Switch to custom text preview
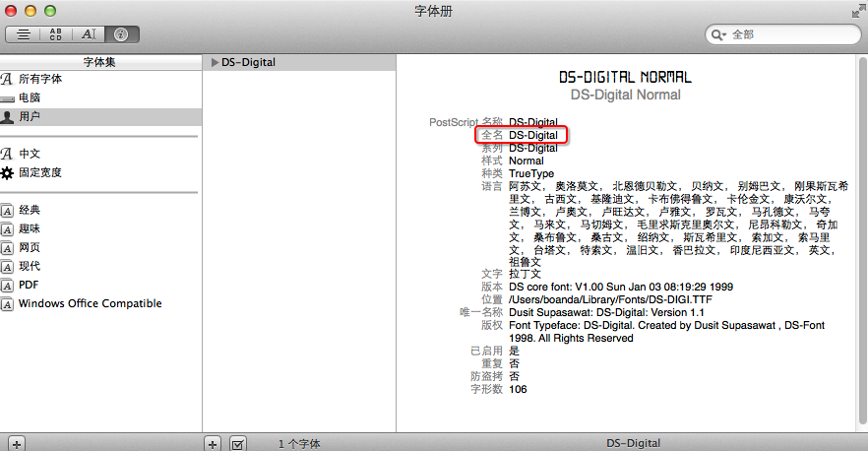This screenshot has height=451, width=868. [89, 34]
